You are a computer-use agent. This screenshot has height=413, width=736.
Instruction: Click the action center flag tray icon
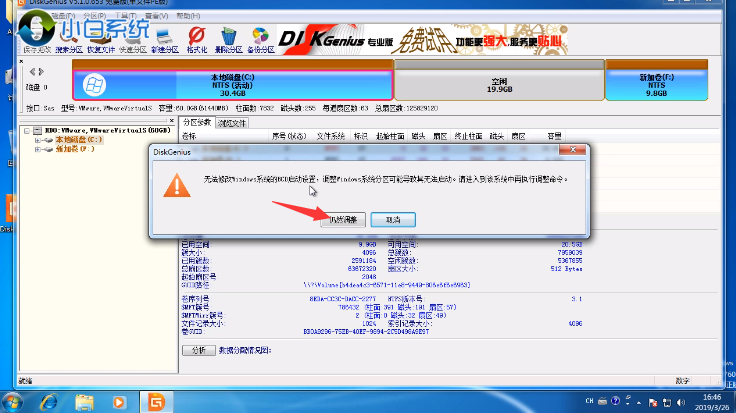coord(653,402)
